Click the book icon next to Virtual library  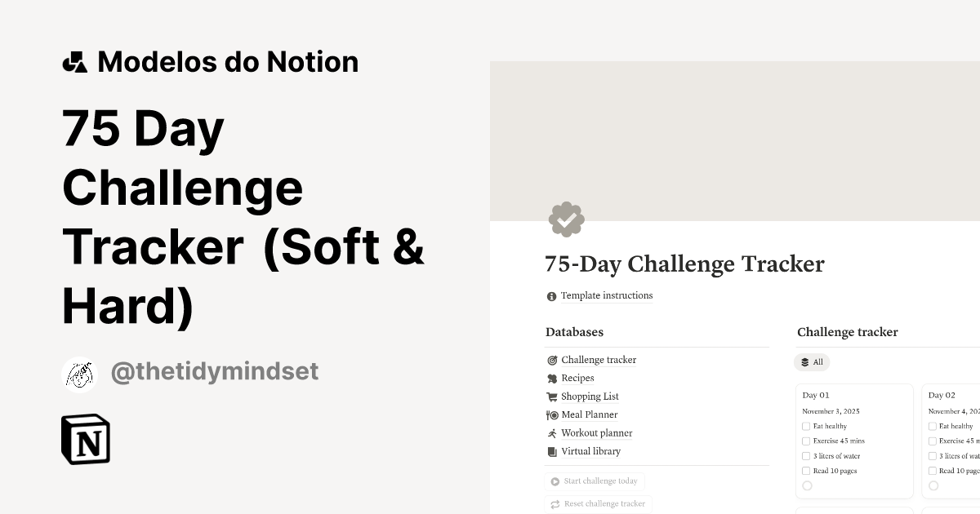coord(551,451)
